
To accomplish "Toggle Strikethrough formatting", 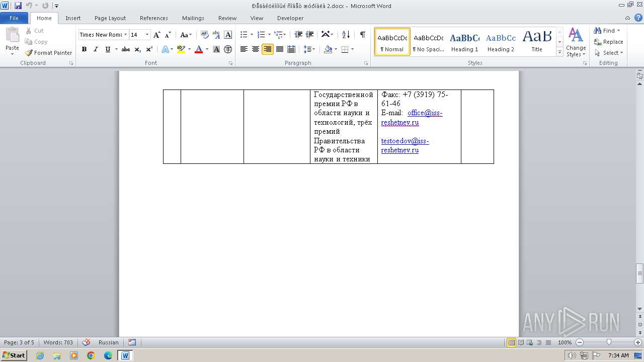I will coord(126,49).
